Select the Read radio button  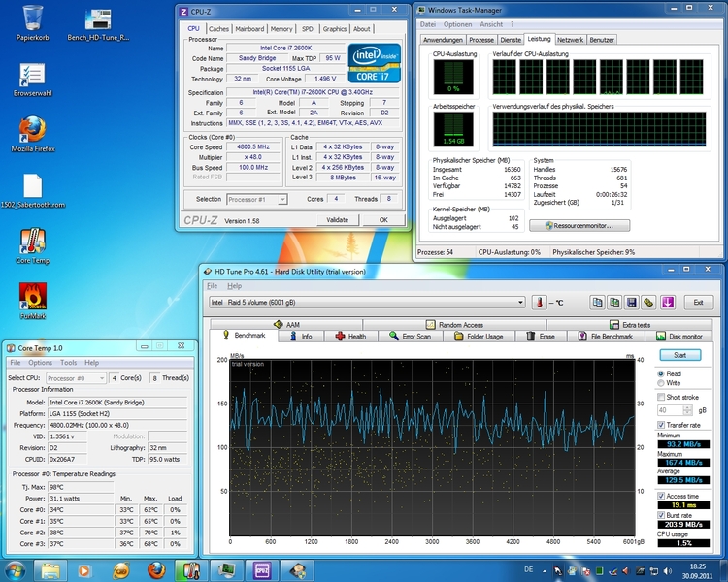(x=661, y=373)
